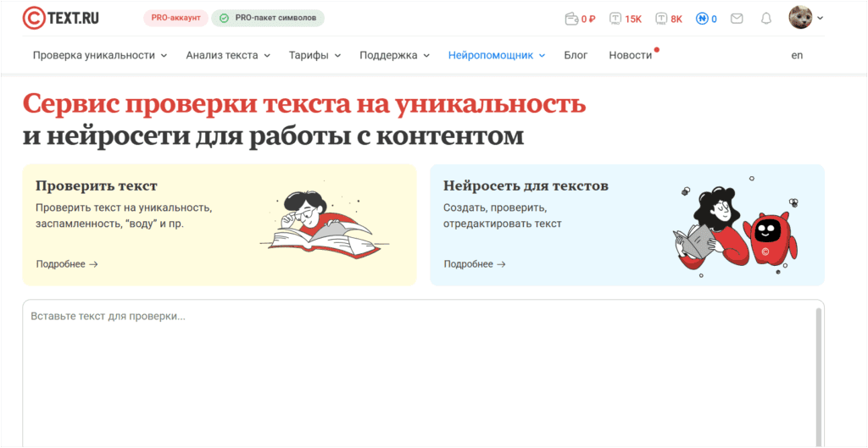The image size is (868, 448).
Task: Expand the Тарифы menu
Action: click(x=314, y=55)
